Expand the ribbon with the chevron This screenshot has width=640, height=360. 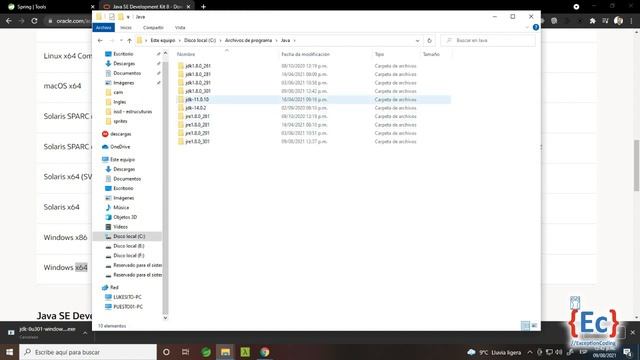(x=527, y=27)
